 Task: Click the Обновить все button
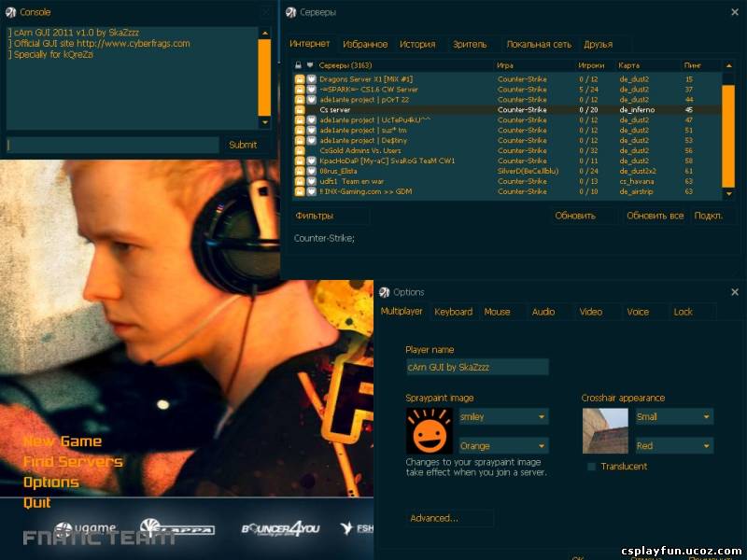coord(655,216)
